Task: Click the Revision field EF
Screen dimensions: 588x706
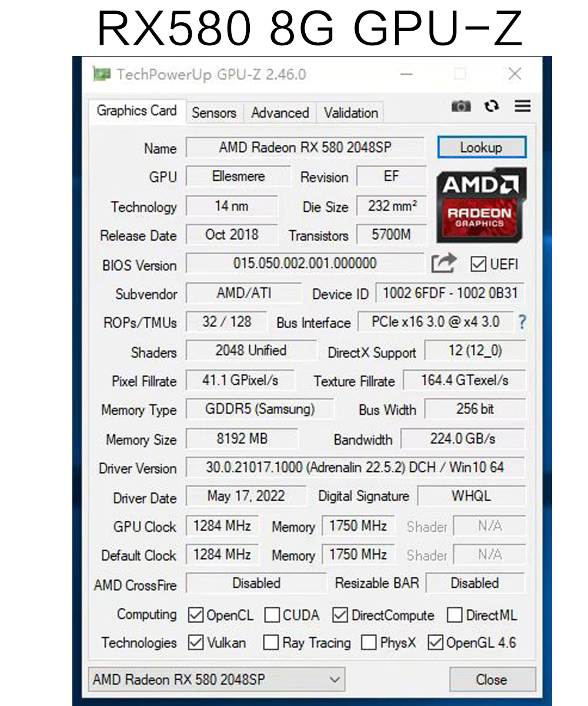Action: (391, 176)
